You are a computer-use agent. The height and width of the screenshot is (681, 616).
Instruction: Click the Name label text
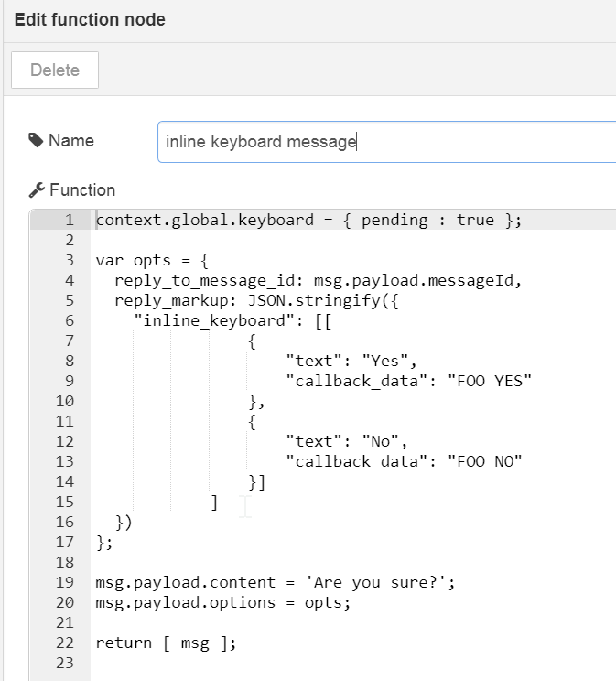tap(71, 141)
